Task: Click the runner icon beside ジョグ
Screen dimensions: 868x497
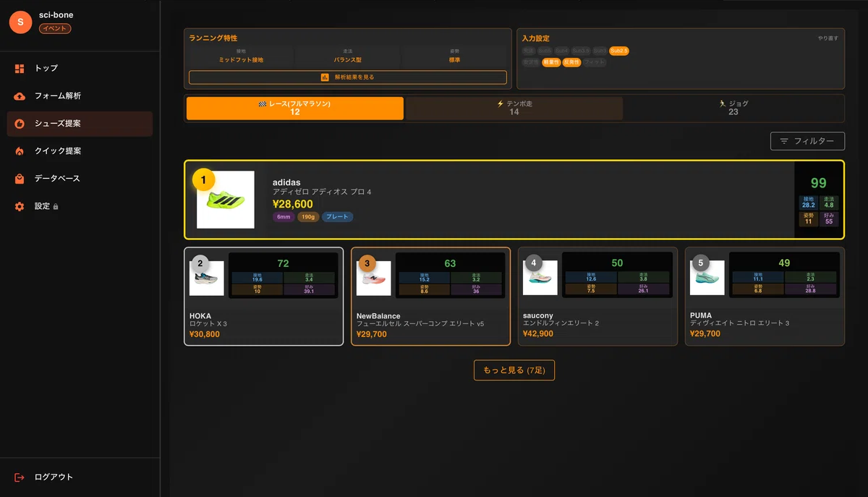Action: pyautogui.click(x=722, y=104)
